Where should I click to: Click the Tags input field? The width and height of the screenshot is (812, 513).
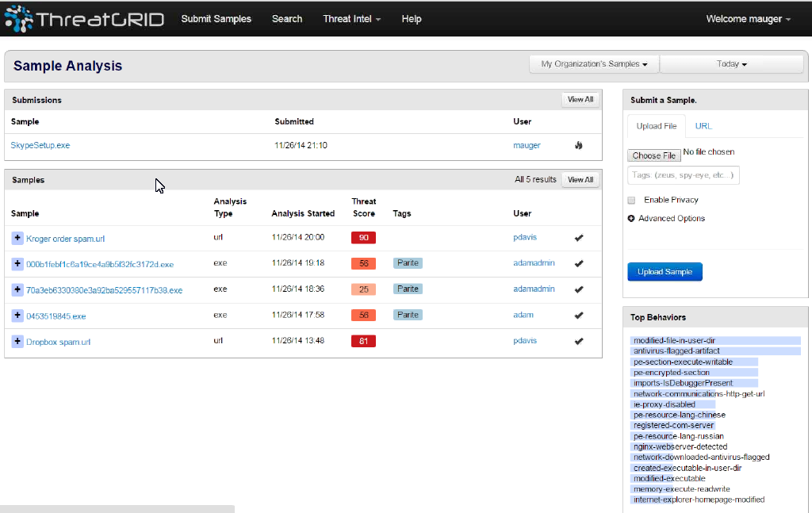click(683, 175)
